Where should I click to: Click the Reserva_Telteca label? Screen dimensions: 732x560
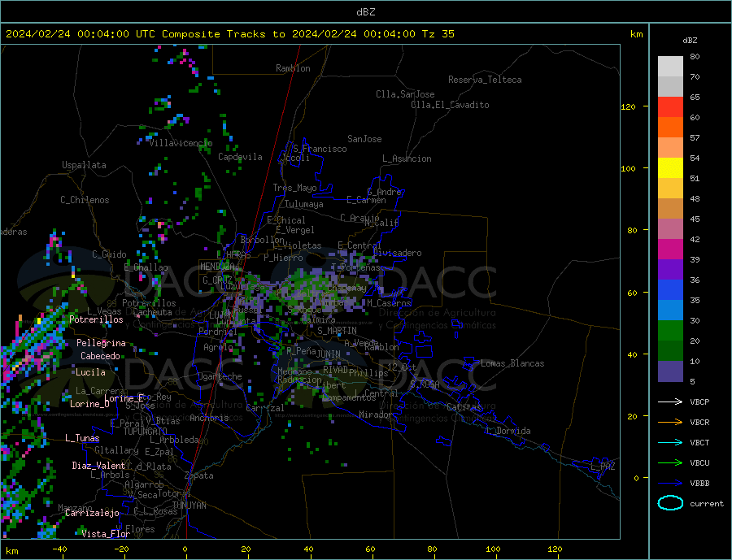[485, 80]
